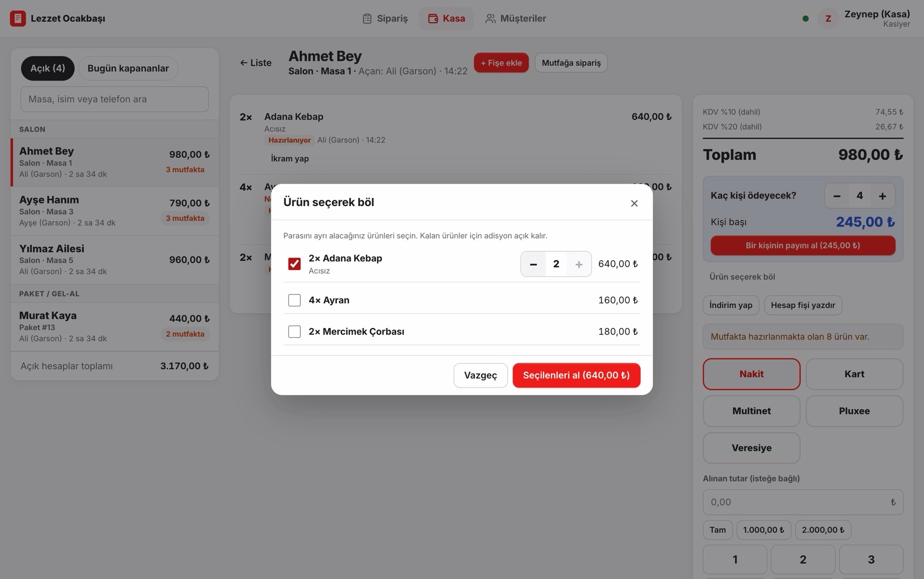This screenshot has width=924, height=579.
Task: Decrease number of payers with minus
Action: (837, 196)
